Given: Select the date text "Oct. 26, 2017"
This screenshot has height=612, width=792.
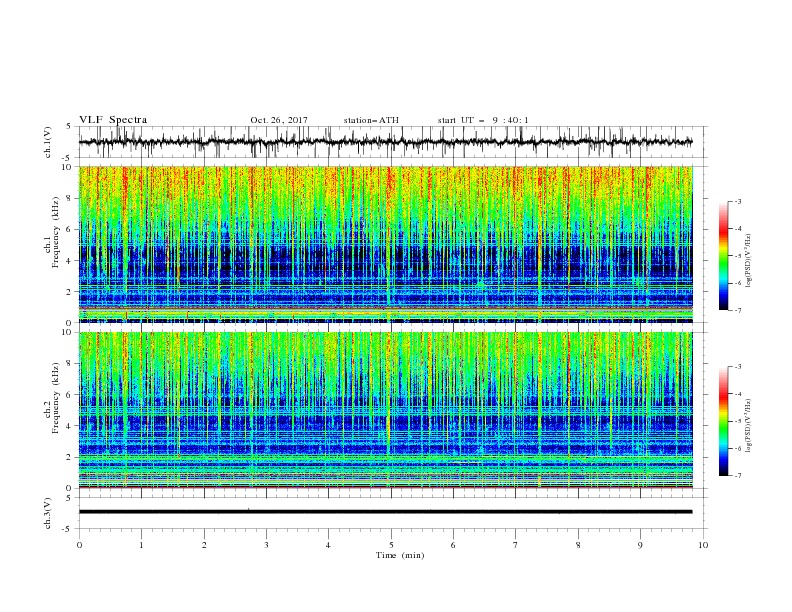Looking at the screenshot, I should coord(279,120).
